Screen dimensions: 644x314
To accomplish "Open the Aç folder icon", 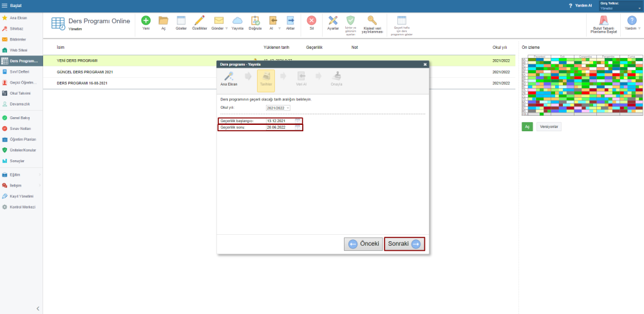I will [x=164, y=21].
